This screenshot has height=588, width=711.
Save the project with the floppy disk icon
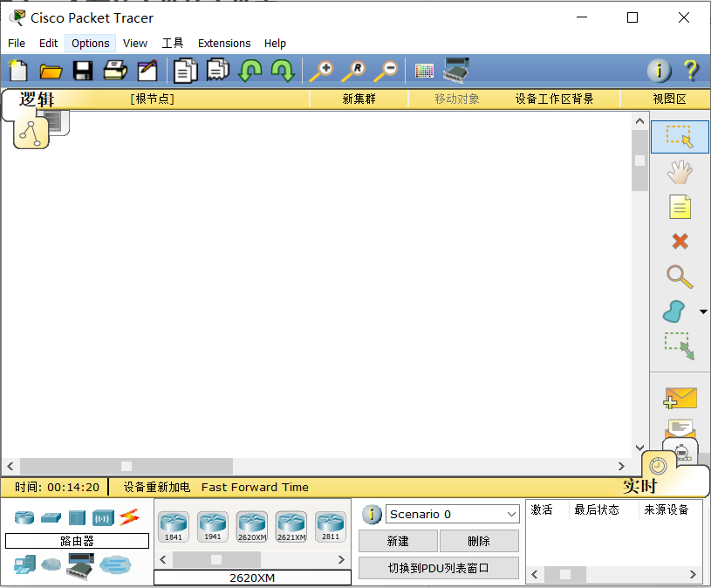tap(83, 72)
